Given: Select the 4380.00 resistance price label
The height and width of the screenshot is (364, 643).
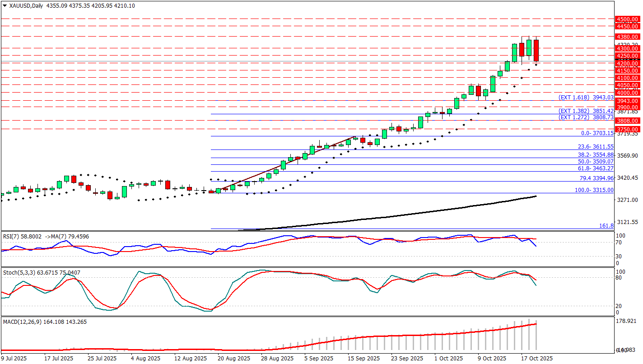Looking at the screenshot, I should pos(628,37).
